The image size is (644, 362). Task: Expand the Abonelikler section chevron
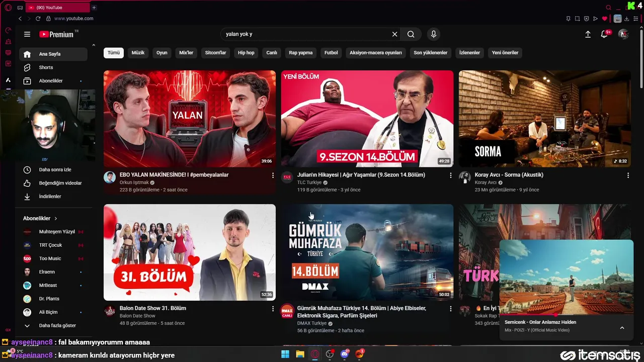point(55,219)
